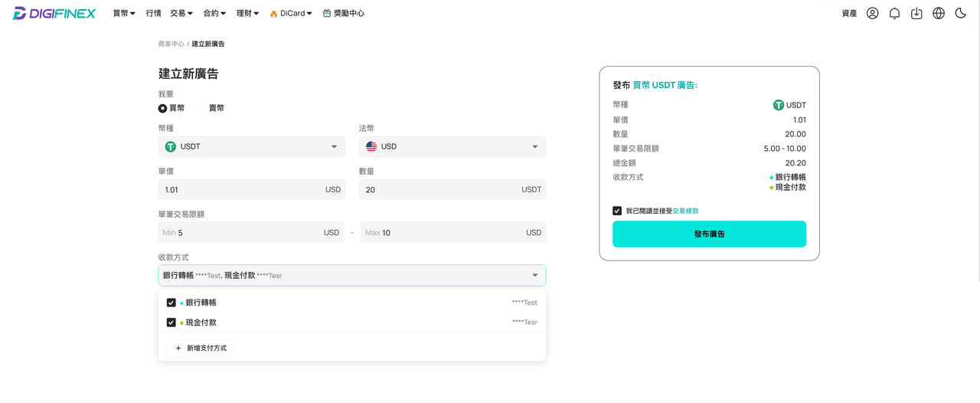The width and height of the screenshot is (980, 403).
Task: Click the 數量 quantity input field
Action: click(452, 189)
